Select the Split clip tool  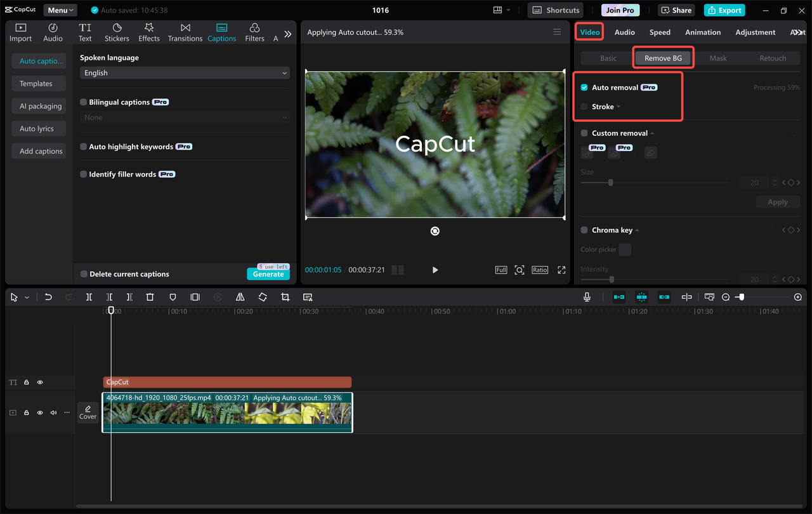[89, 296]
